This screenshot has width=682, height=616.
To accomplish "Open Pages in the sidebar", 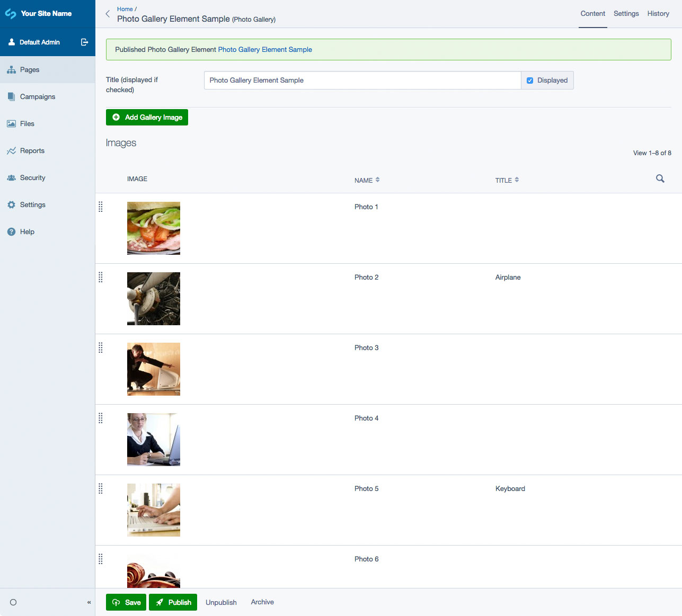I will coord(30,70).
